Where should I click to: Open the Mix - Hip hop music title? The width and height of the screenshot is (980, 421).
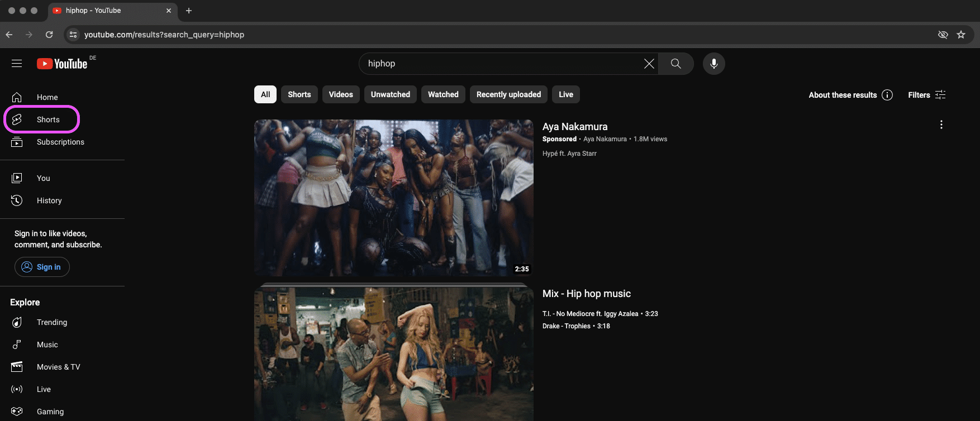(x=586, y=294)
